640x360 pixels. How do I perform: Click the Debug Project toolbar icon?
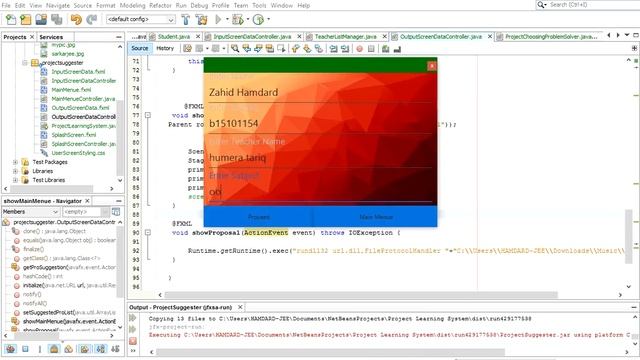237,19
